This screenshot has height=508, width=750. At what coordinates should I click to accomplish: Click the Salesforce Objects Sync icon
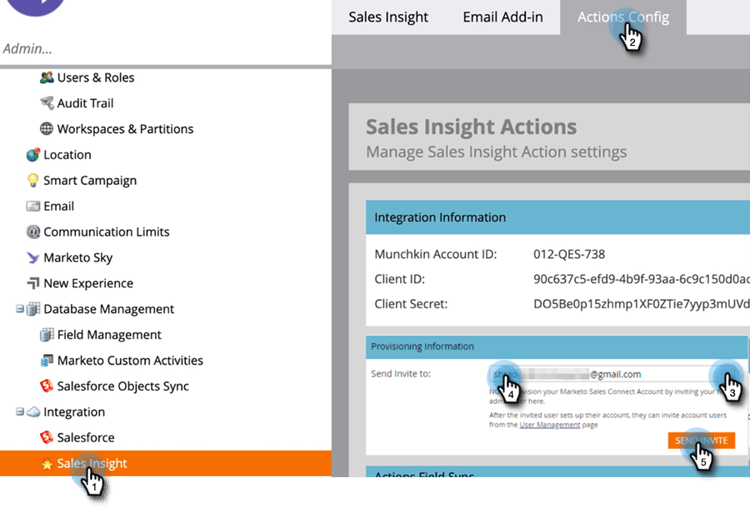coord(46,386)
